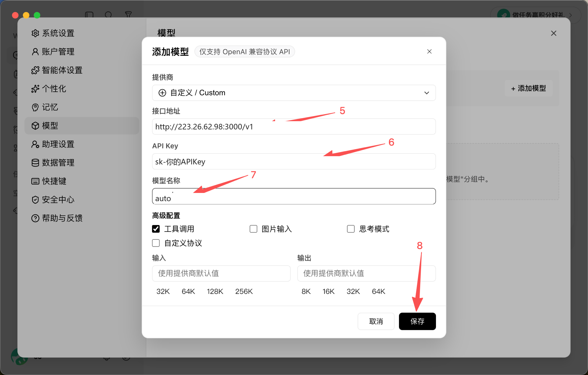Click 保存 to save the model
Screen dimensions: 588x375
point(417,321)
